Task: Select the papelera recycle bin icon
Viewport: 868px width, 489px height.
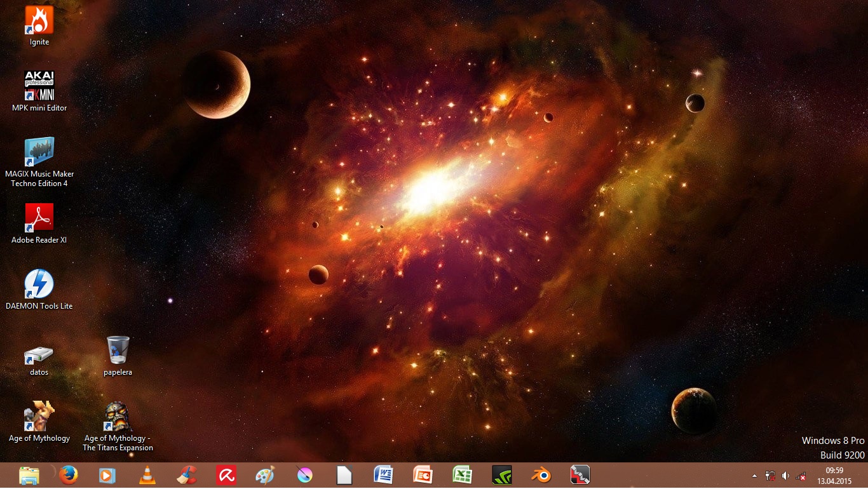Action: [x=118, y=350]
